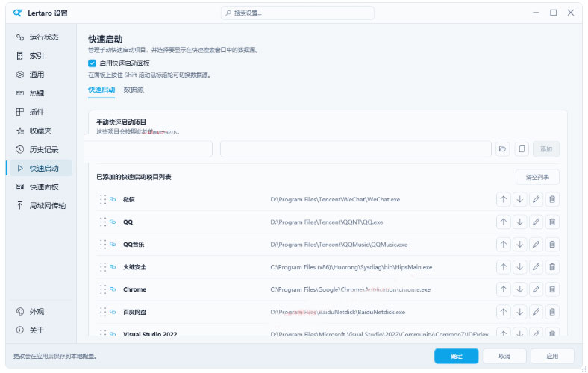588x373 pixels.
Task: Open 运行状态 settings page
Action: click(40, 37)
